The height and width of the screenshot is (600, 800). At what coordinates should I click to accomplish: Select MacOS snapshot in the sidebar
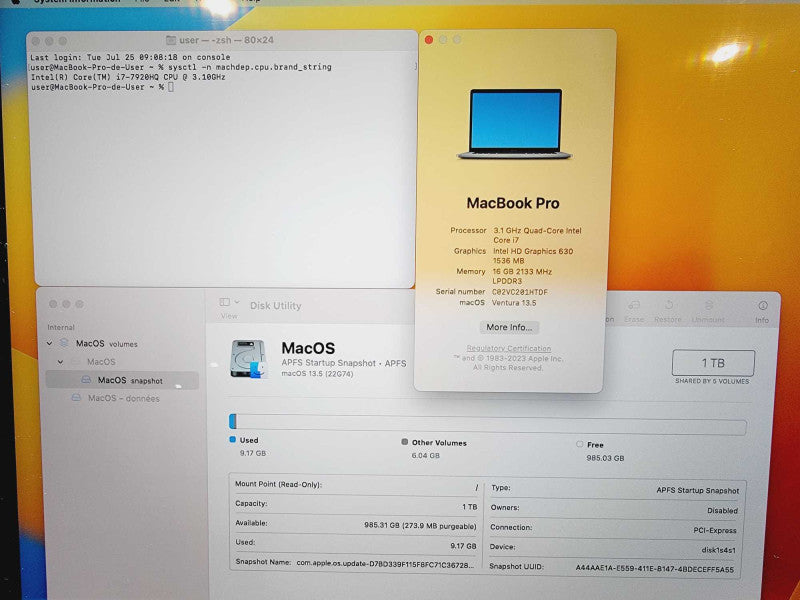[122, 380]
